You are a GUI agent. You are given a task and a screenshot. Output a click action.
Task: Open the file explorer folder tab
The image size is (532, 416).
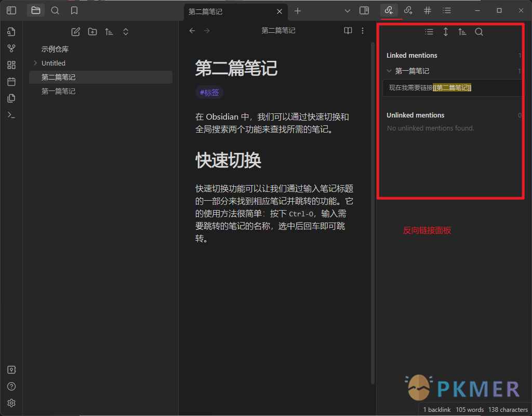click(x=36, y=10)
